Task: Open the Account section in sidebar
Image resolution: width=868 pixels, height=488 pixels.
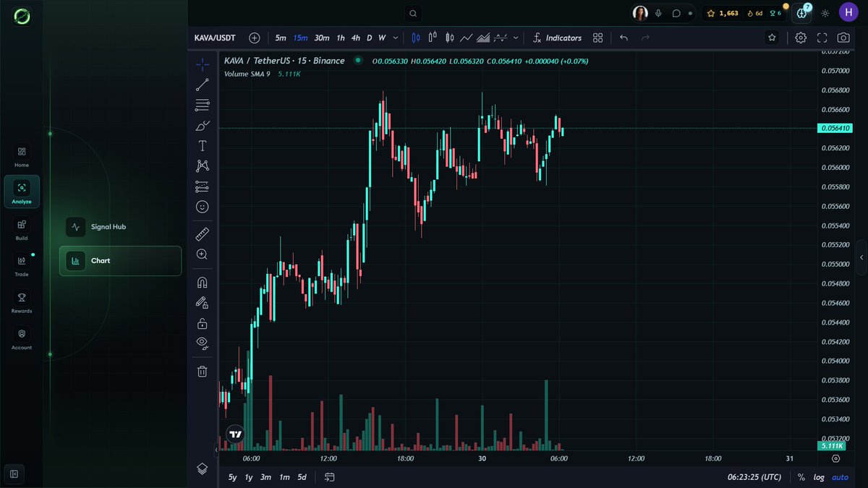Action: (x=22, y=338)
